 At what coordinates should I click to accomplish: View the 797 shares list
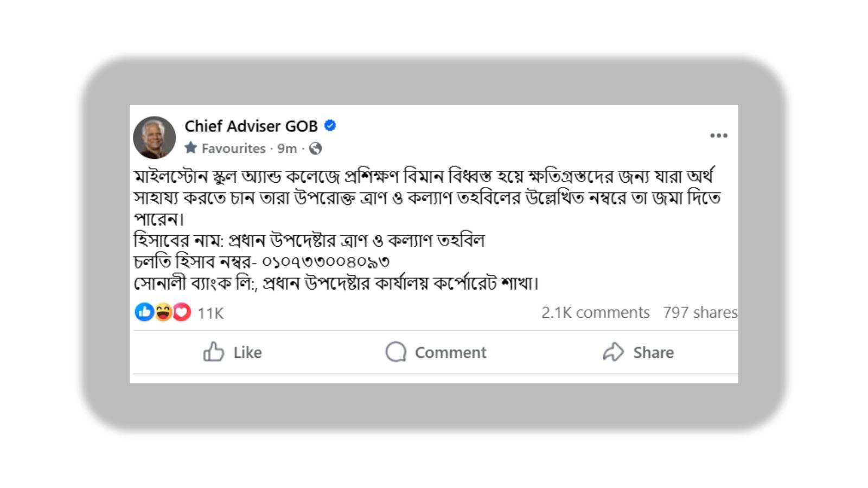tap(699, 312)
